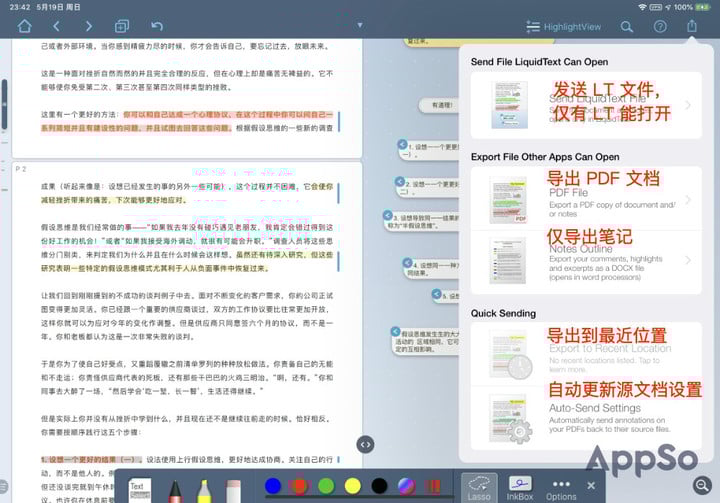Open the note starting with 4. 设想同一种
Screen dimensions: 720x503
tap(431, 269)
